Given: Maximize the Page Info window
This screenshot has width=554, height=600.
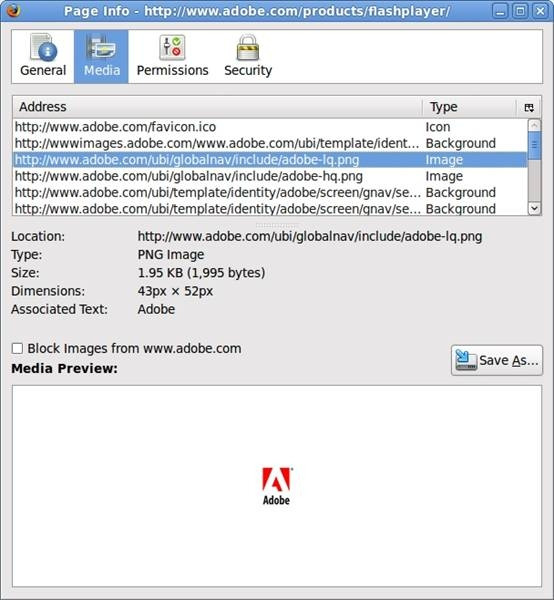Looking at the screenshot, I should coord(520,11).
